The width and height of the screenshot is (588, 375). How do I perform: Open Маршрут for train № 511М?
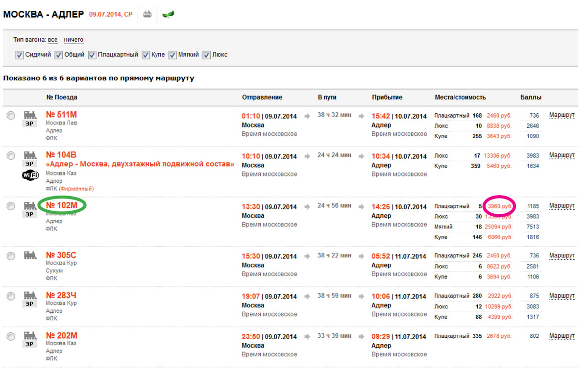pyautogui.click(x=562, y=115)
